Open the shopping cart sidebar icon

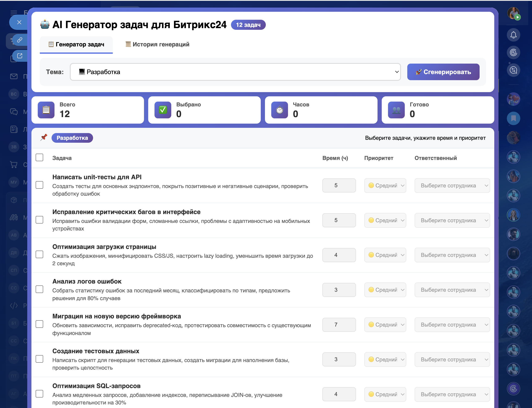point(14,165)
